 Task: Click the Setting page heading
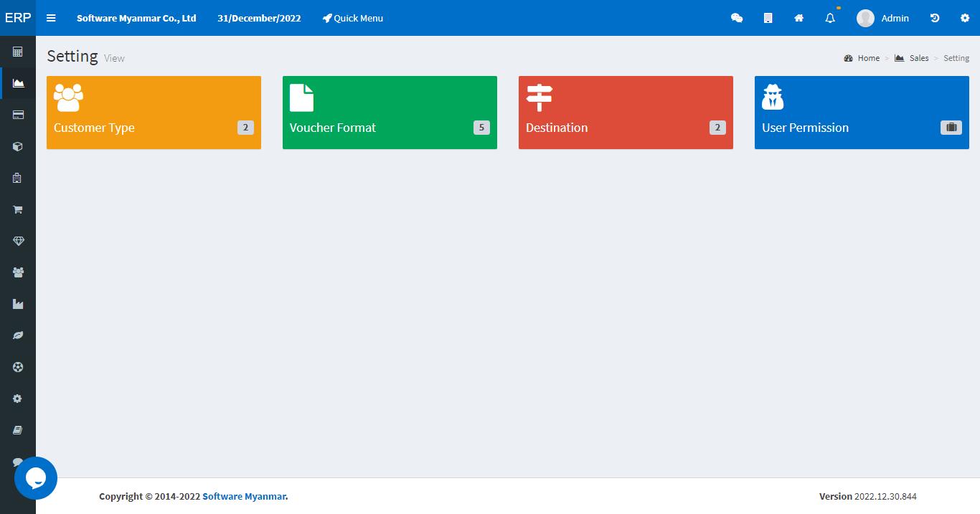72,56
